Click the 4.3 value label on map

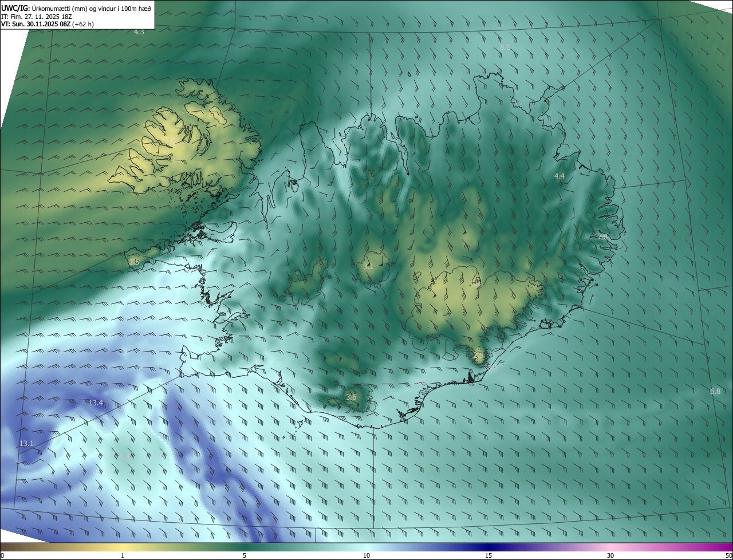(139, 32)
